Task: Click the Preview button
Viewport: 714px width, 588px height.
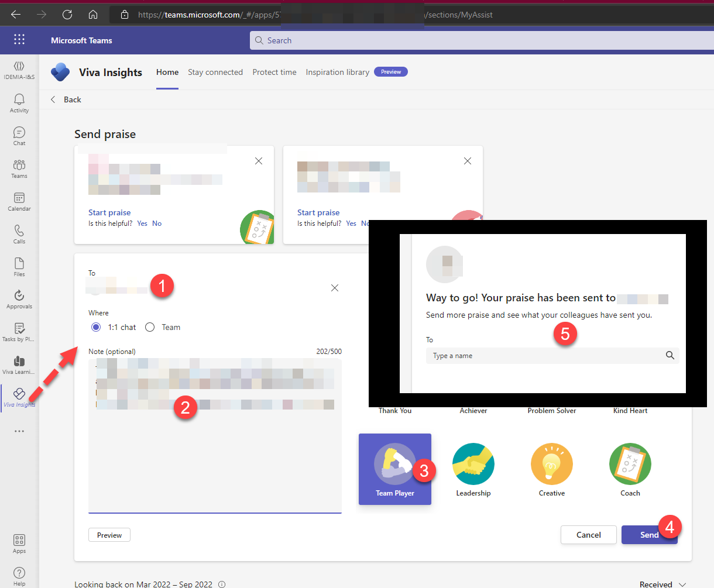Action: pos(109,535)
